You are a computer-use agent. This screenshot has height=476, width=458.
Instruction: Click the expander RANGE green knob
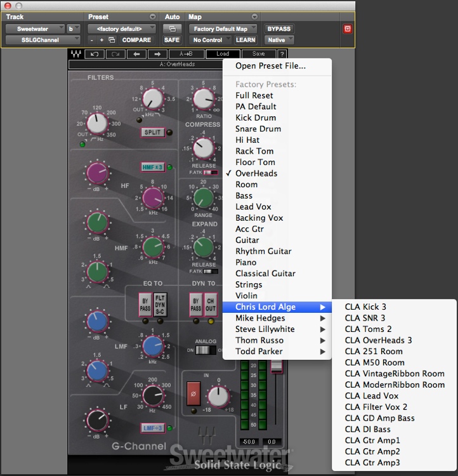204,198
